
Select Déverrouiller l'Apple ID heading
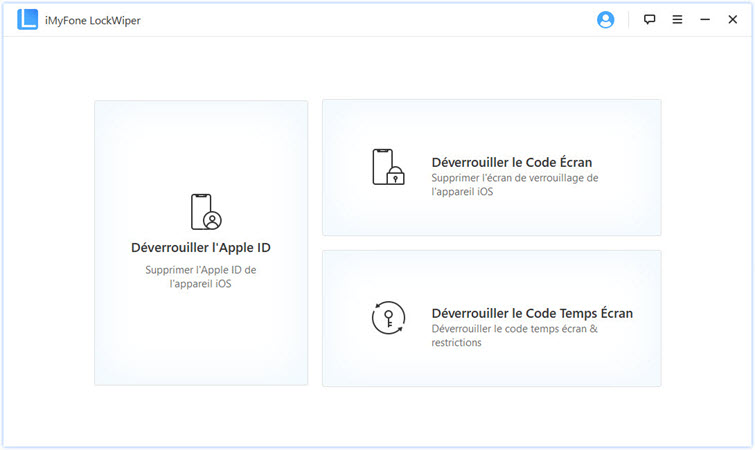[x=201, y=247]
